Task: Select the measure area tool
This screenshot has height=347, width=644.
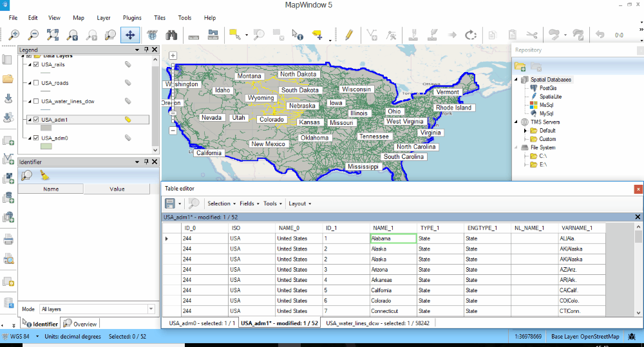Action: tap(213, 35)
